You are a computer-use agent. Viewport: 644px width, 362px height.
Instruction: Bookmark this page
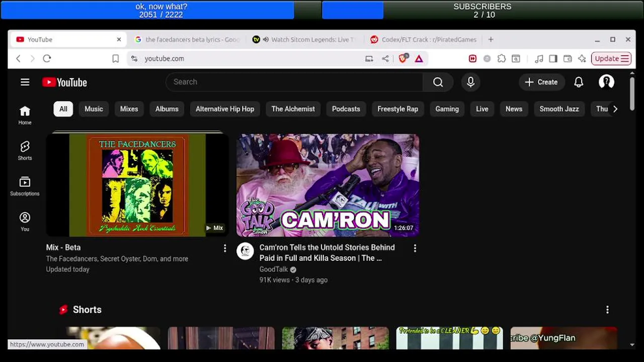[x=115, y=59]
